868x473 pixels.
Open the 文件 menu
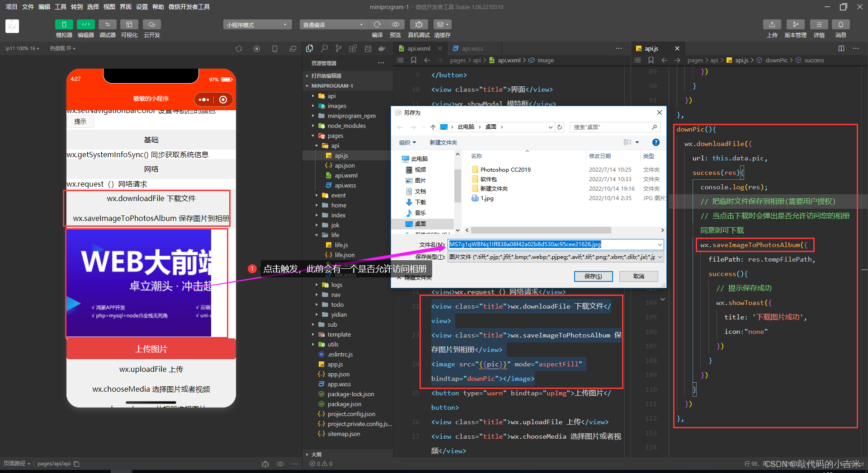(28, 7)
